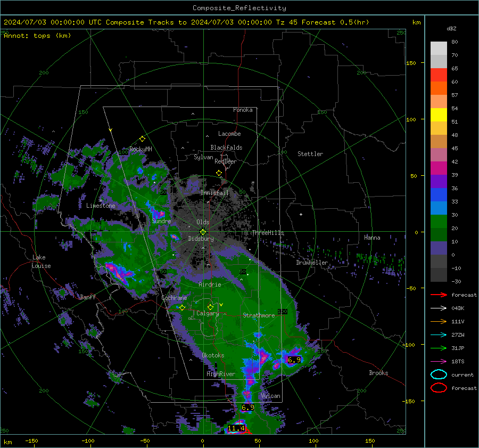Click the yellow diamond marker above Calgary
The image size is (479, 448).
tap(210, 307)
